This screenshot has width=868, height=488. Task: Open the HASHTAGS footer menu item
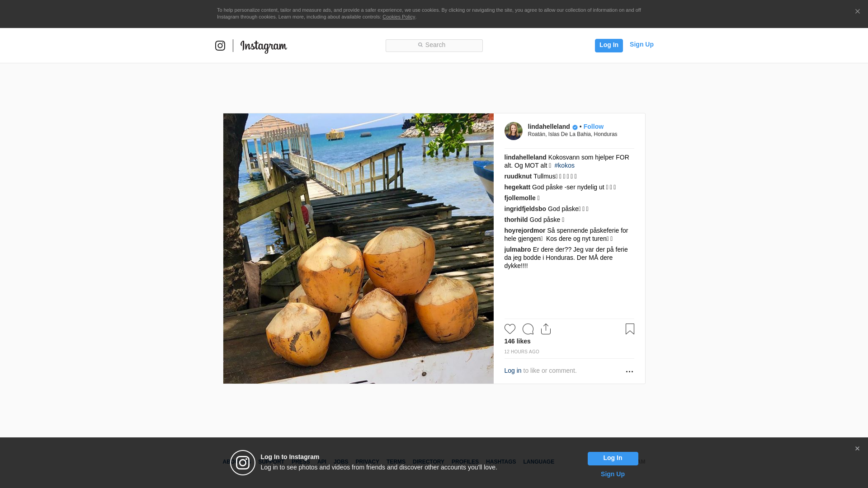(500, 462)
